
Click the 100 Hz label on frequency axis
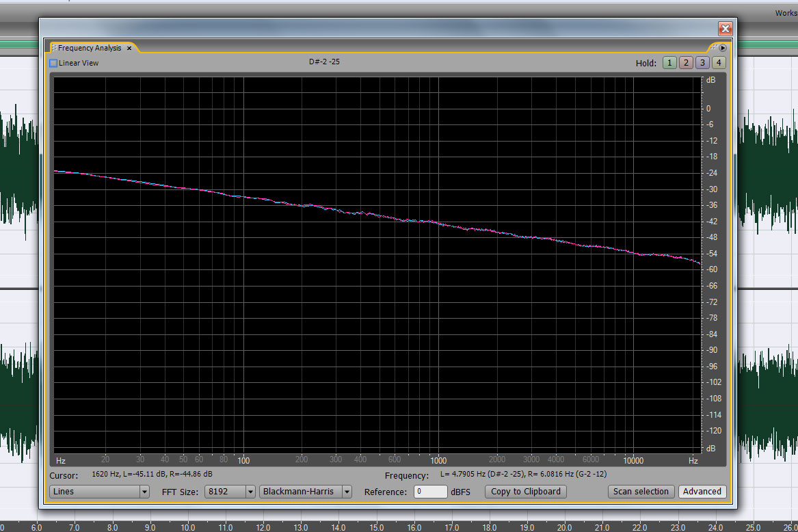(243, 460)
